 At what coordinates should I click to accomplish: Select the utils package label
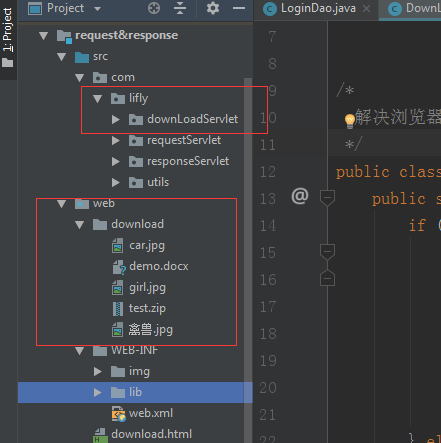[158, 182]
